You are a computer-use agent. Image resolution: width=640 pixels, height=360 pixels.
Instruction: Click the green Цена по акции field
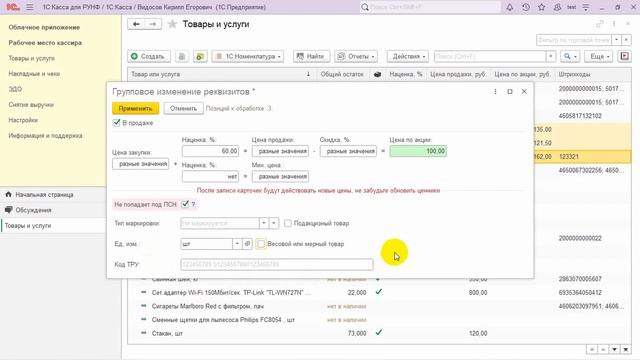(418, 151)
